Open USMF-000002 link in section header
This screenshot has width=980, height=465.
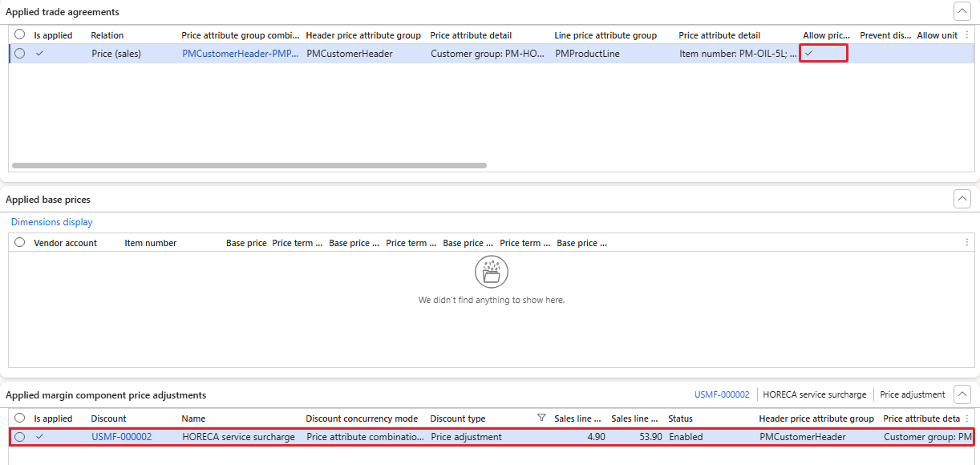click(722, 394)
